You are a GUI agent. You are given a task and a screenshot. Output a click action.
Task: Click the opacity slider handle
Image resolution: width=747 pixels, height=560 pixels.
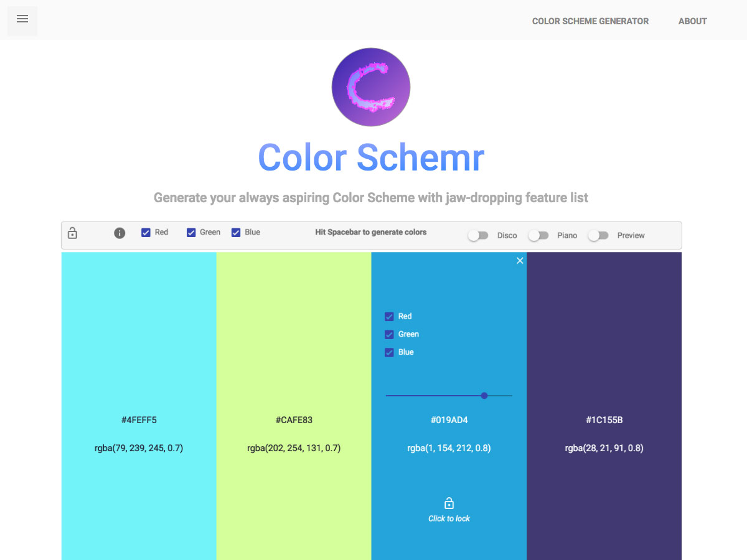pos(484,396)
